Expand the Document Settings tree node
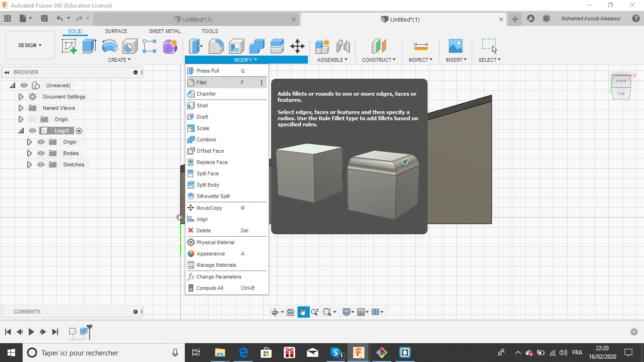This screenshot has height=362, width=644. (x=21, y=97)
